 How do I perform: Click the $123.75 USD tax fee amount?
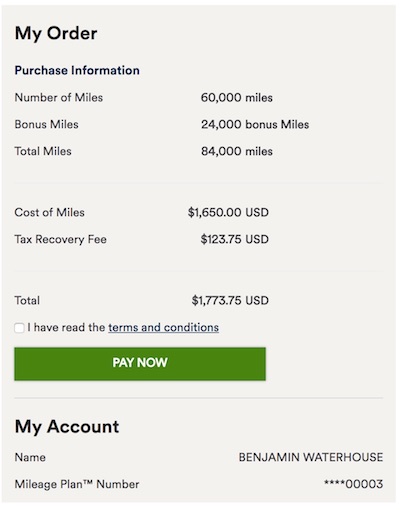point(235,239)
